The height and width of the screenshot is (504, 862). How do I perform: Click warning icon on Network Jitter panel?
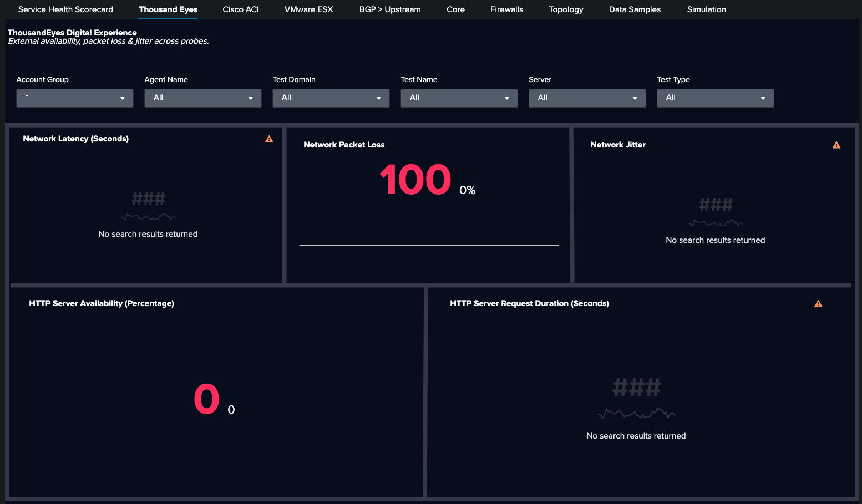[x=836, y=145]
